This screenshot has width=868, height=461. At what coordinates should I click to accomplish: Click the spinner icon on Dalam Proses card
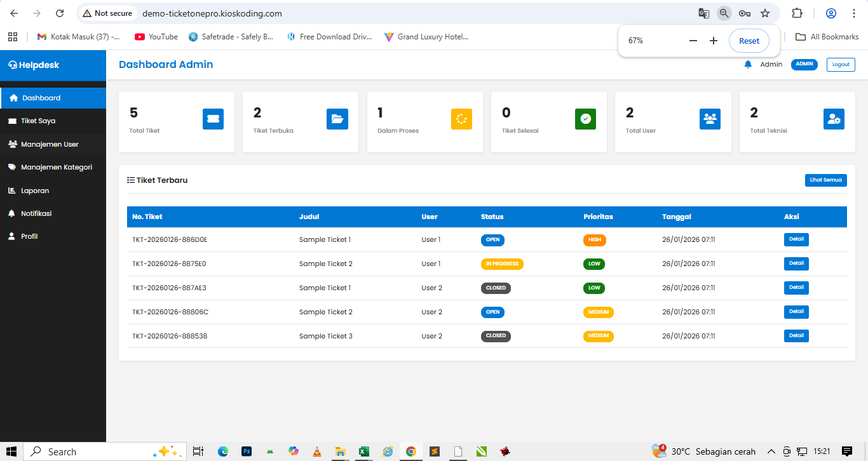tap(461, 119)
